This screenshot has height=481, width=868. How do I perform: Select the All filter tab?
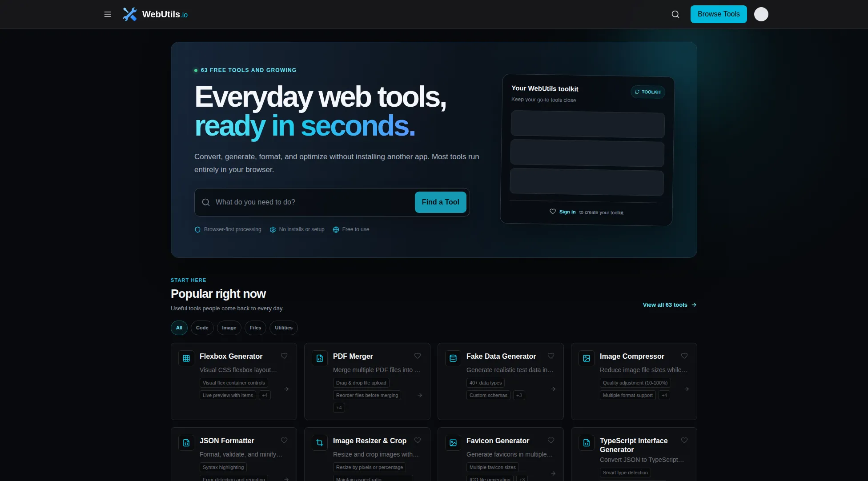tap(179, 328)
